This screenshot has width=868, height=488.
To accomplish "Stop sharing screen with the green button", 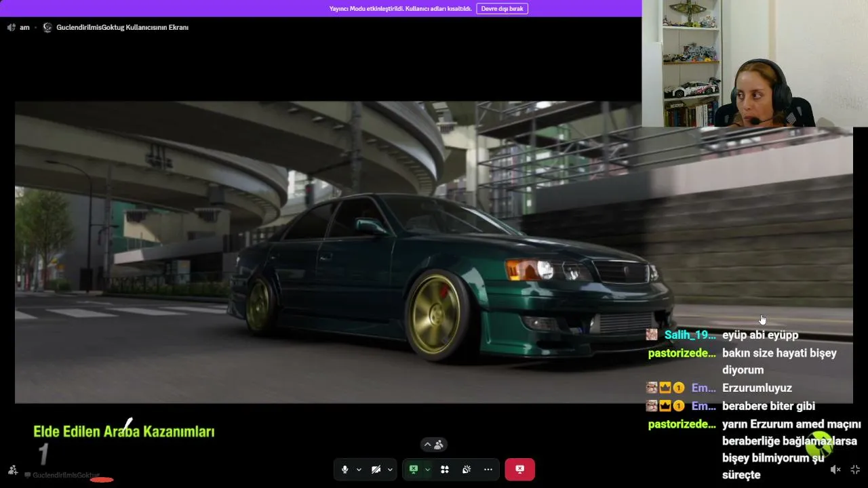I will pyautogui.click(x=414, y=469).
